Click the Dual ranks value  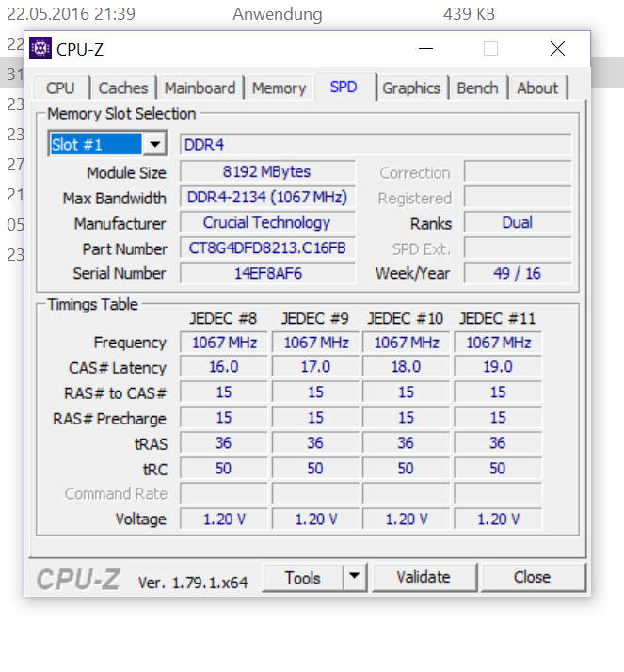518,222
